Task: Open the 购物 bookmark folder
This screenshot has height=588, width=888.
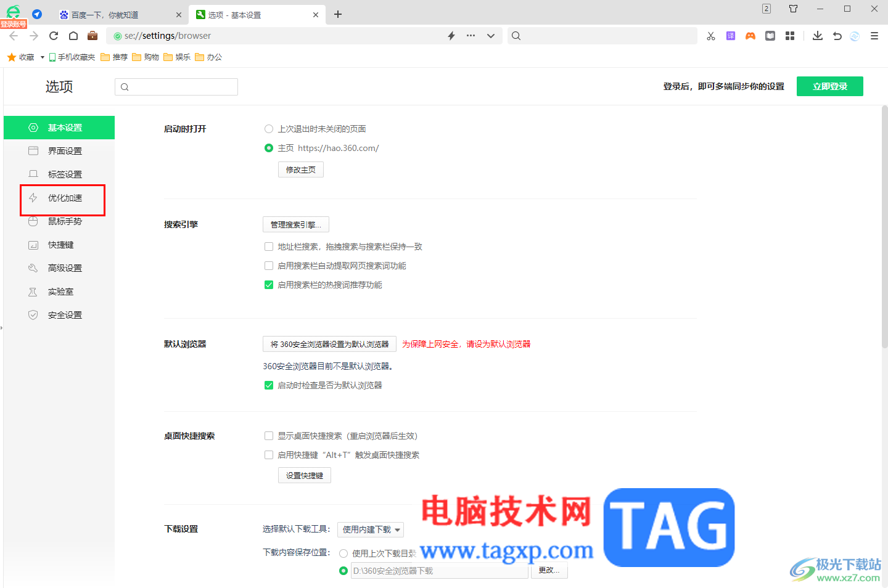Action: coord(146,57)
